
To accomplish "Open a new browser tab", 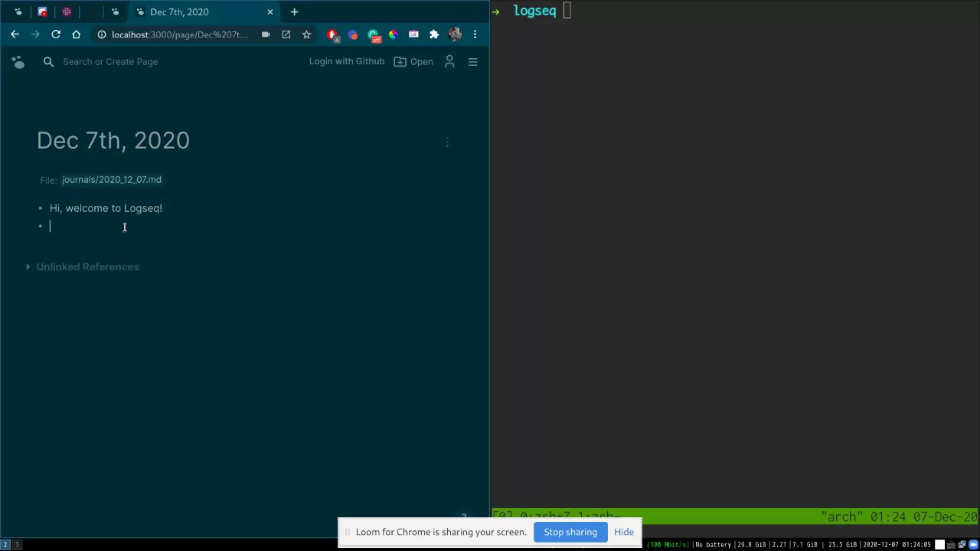I will tap(294, 11).
